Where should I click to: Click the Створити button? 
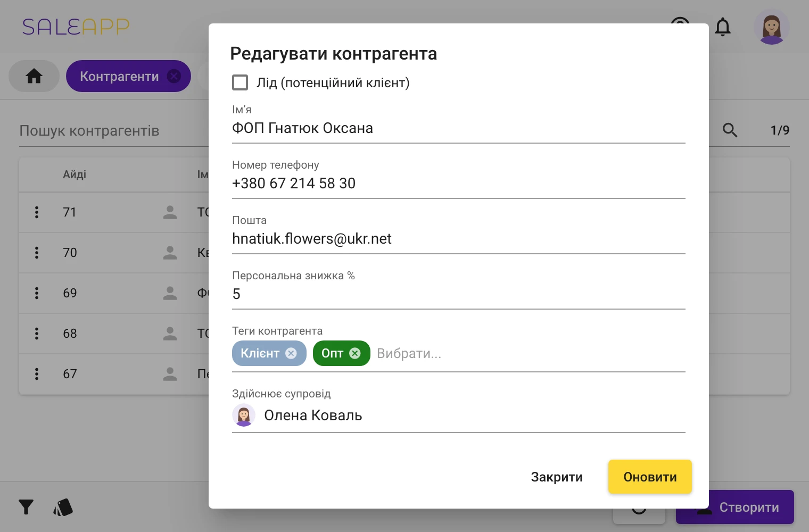click(735, 507)
